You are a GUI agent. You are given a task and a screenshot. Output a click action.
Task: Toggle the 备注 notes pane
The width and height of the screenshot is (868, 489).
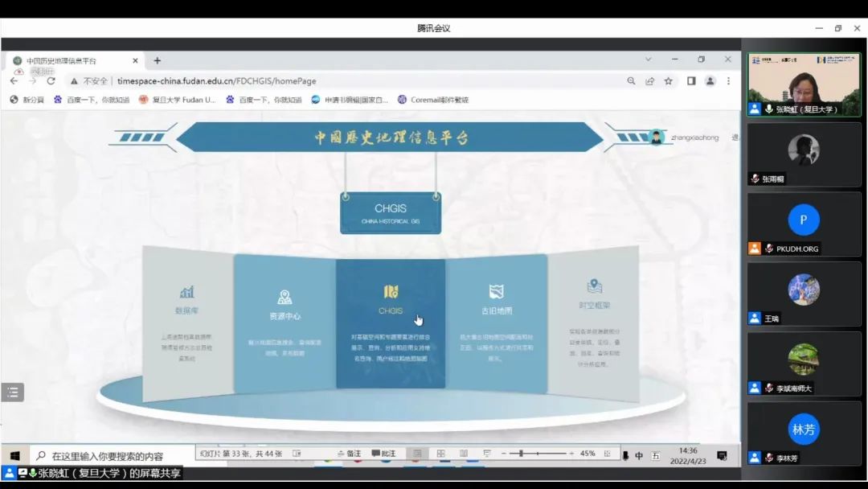(x=349, y=454)
